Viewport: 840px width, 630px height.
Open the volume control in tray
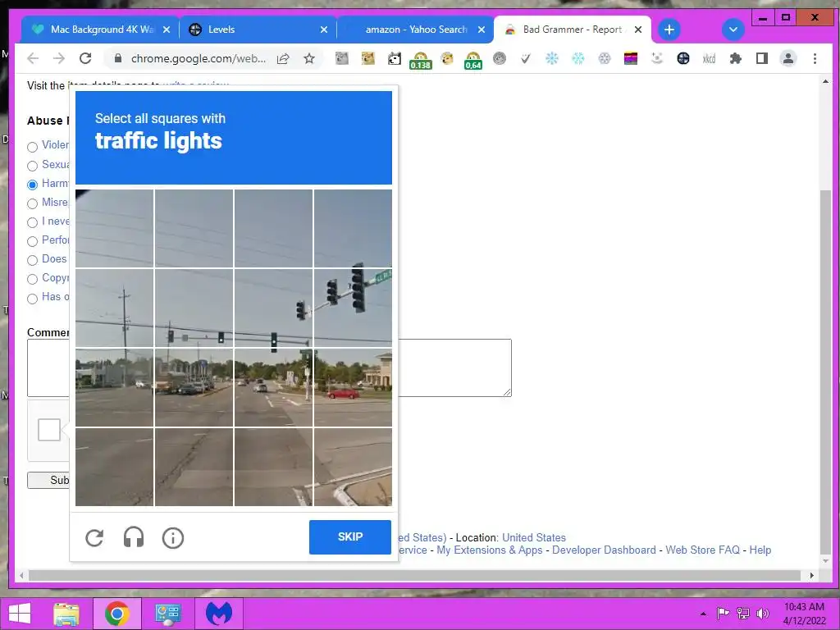[x=762, y=614]
